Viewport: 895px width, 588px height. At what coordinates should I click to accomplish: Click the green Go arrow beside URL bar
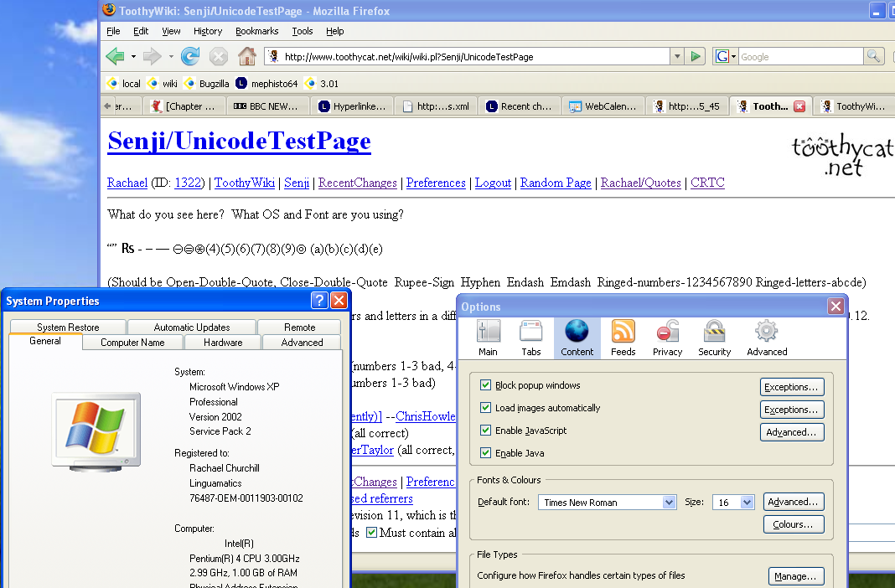pos(696,56)
